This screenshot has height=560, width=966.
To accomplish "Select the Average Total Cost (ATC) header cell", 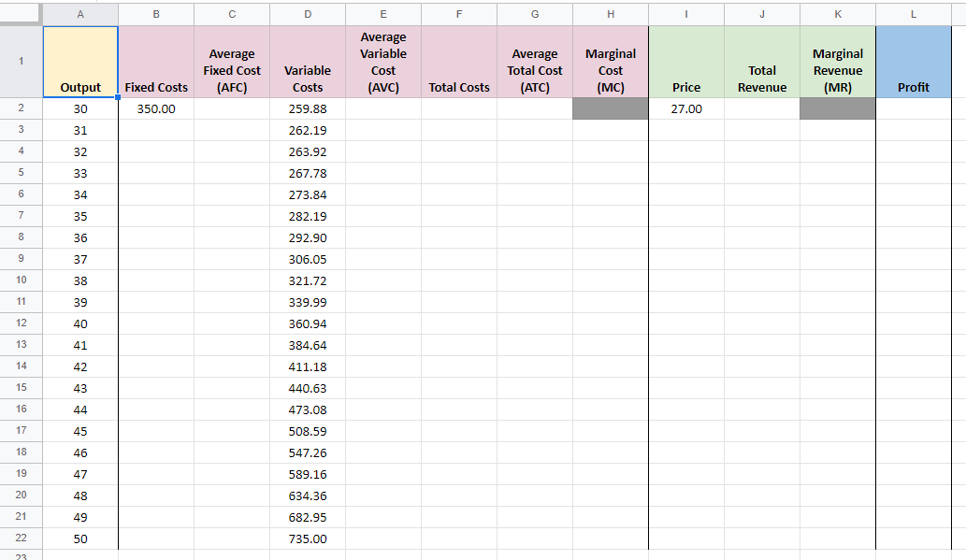I will [x=534, y=62].
